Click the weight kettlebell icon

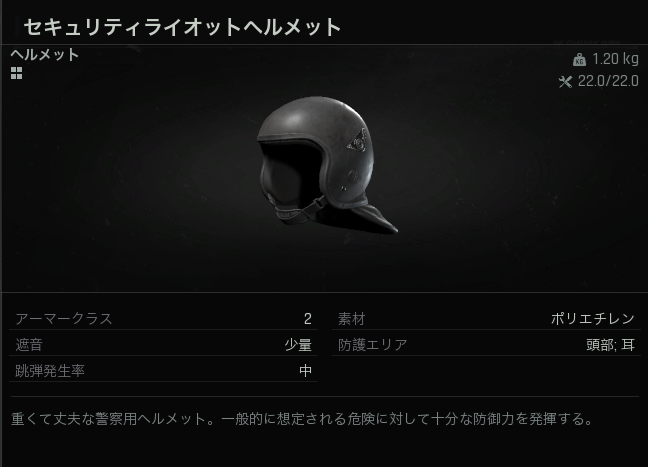coord(579,60)
